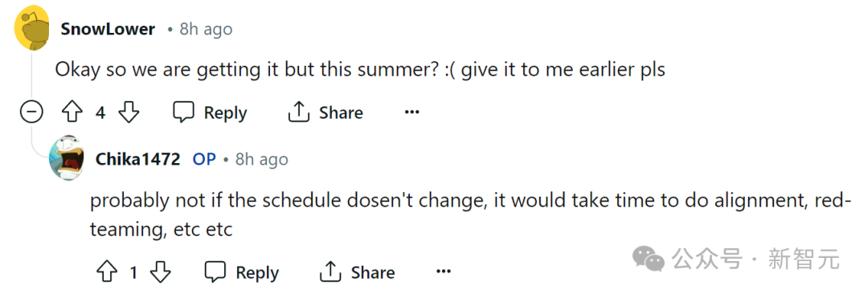Viewport: 868px width, 294px height.
Task: Downvote SnowLower's comment
Action: 129,113
